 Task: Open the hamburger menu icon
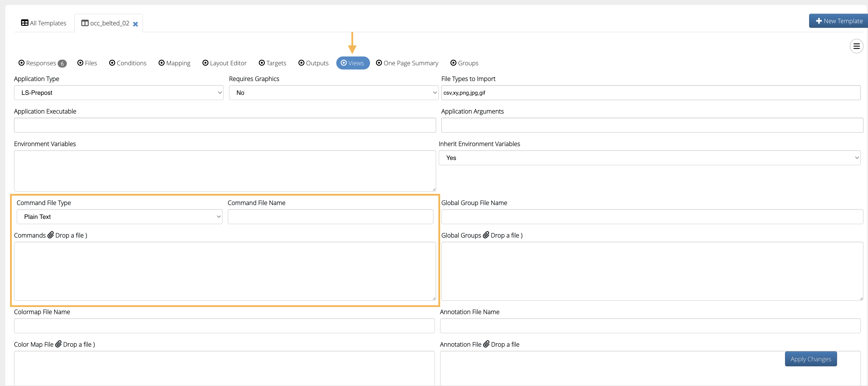point(856,46)
